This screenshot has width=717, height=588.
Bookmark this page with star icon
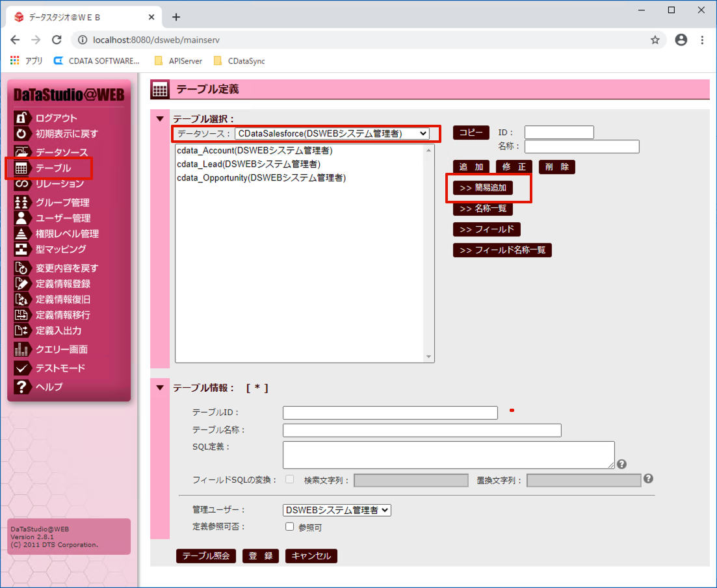pyautogui.click(x=655, y=40)
